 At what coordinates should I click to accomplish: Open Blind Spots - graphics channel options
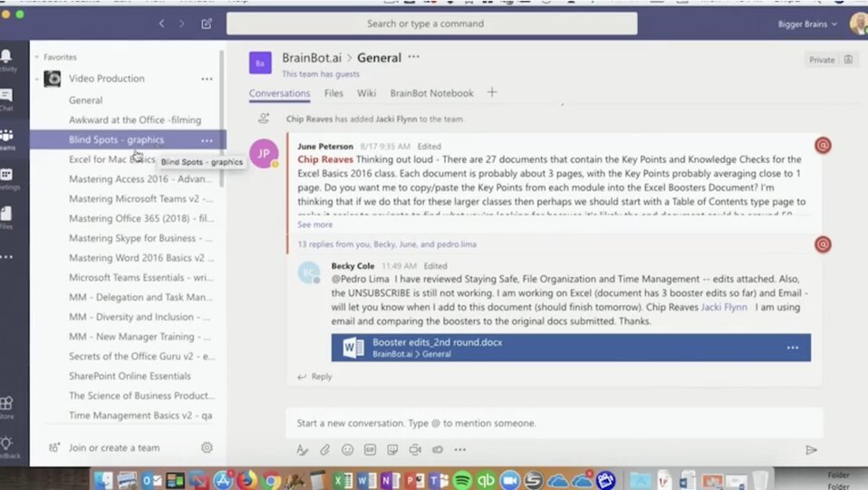coord(207,140)
